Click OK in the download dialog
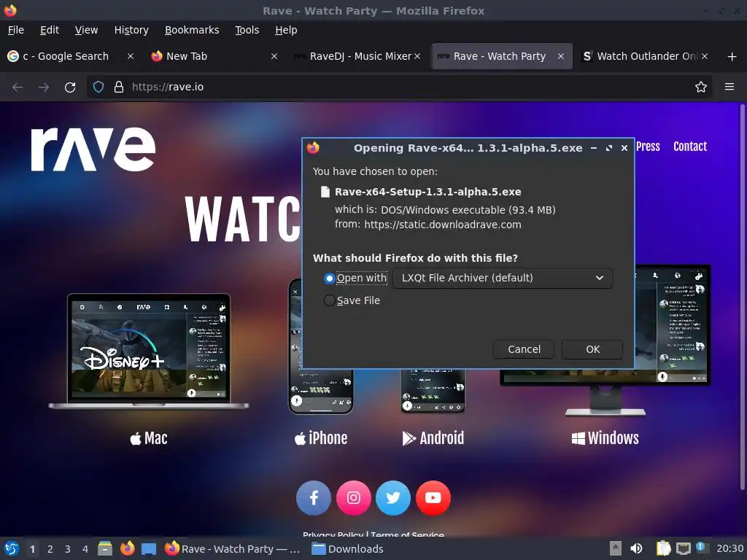 pos(592,349)
